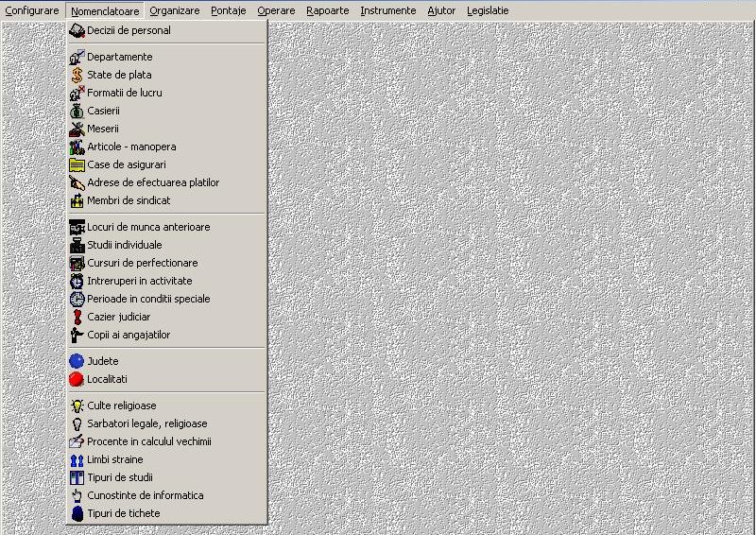Click the blue circle icon for Judete
This screenshot has height=535, width=756.
pyautogui.click(x=77, y=361)
